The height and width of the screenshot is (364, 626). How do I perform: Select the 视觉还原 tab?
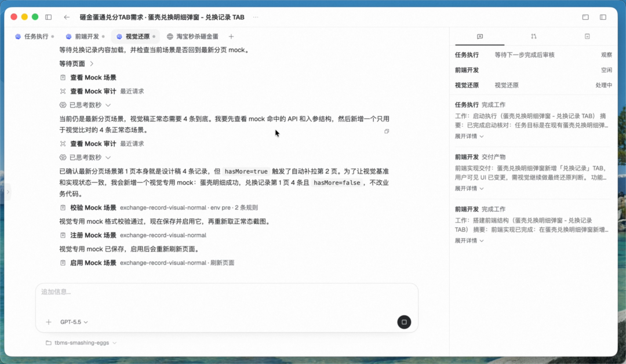[136, 37]
